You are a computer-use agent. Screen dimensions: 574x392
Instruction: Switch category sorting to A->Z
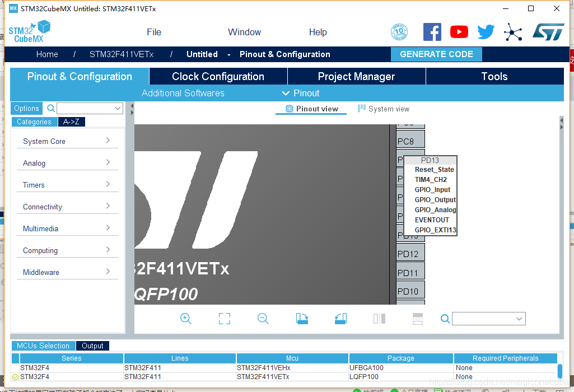tap(71, 122)
